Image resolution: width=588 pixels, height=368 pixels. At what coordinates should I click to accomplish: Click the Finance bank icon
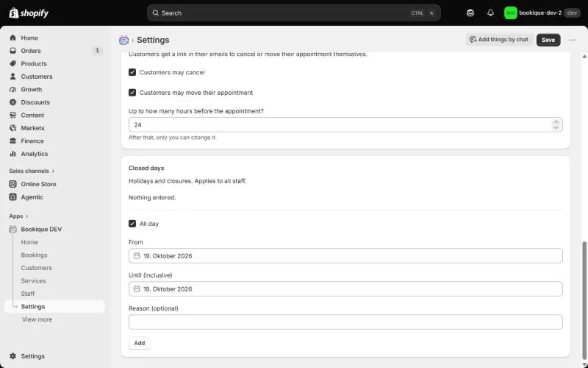pos(13,141)
